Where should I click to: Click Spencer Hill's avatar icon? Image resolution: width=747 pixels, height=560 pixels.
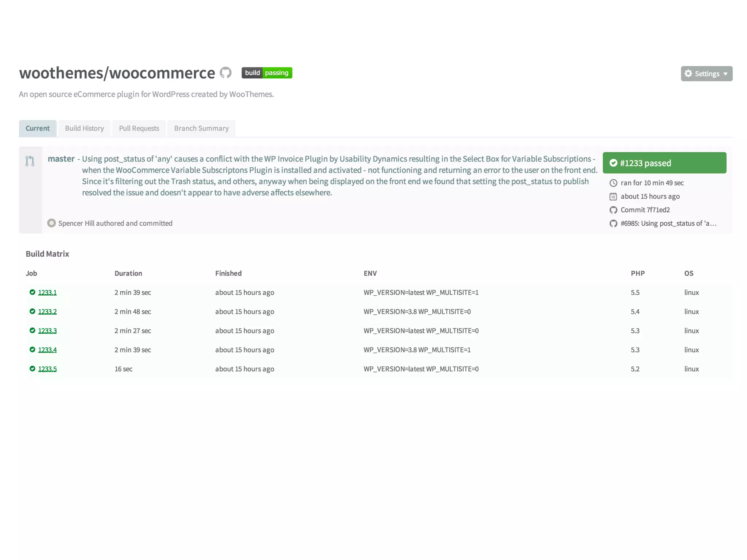pyautogui.click(x=51, y=223)
